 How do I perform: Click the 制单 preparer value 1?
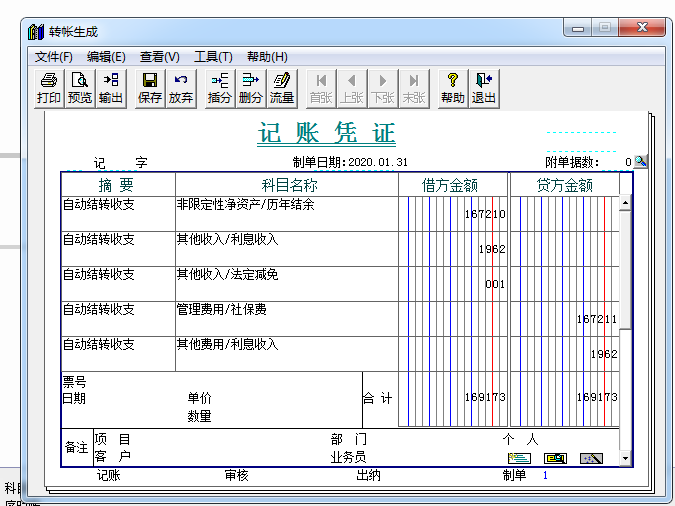tap(545, 475)
